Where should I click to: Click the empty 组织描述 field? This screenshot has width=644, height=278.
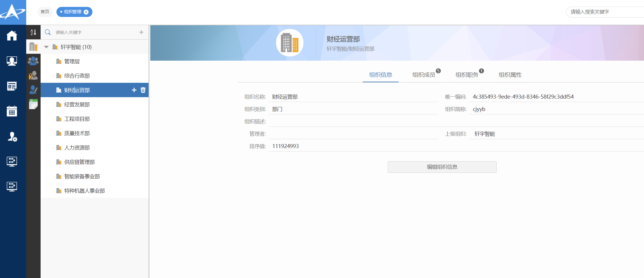[456, 122]
